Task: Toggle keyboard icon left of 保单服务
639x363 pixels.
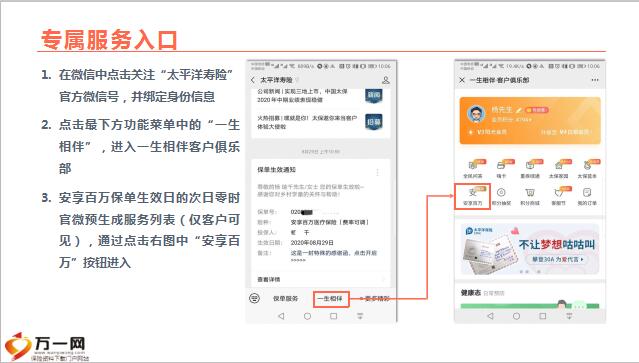Action: point(254,299)
